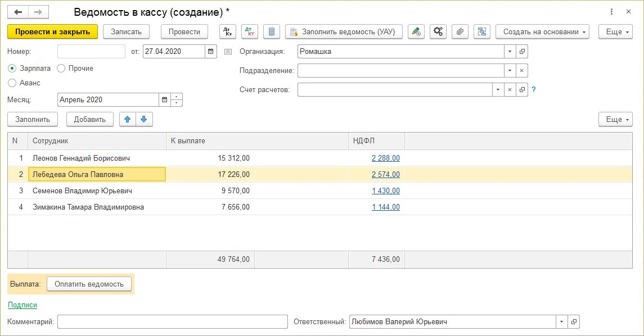644x336 pixels.
Task: Expand the Организация dropdown list
Action: coord(510,52)
